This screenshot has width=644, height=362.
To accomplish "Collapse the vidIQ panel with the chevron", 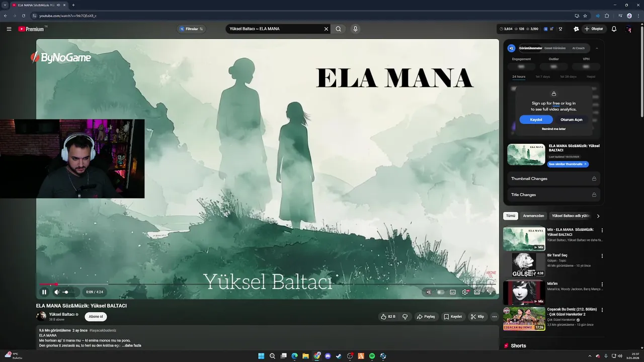I will click(x=597, y=48).
